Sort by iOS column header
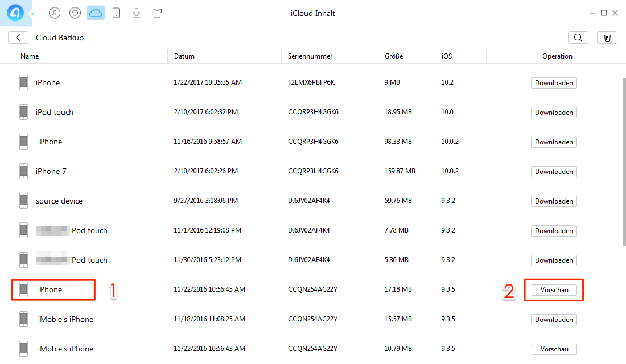Image resolution: width=626 pixels, height=364 pixels. coord(447,56)
